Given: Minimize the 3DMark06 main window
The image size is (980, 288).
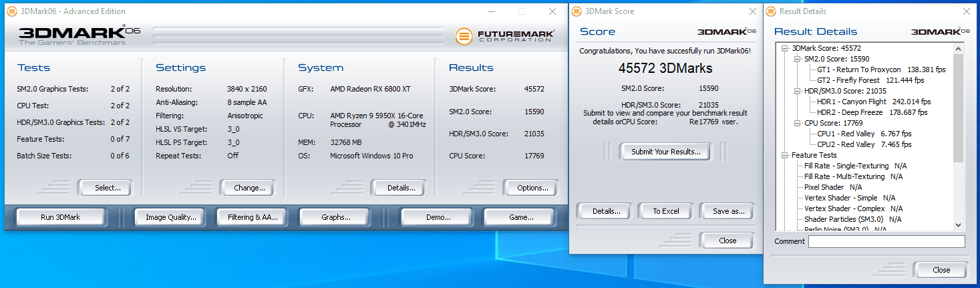Looking at the screenshot, I should [x=492, y=11].
